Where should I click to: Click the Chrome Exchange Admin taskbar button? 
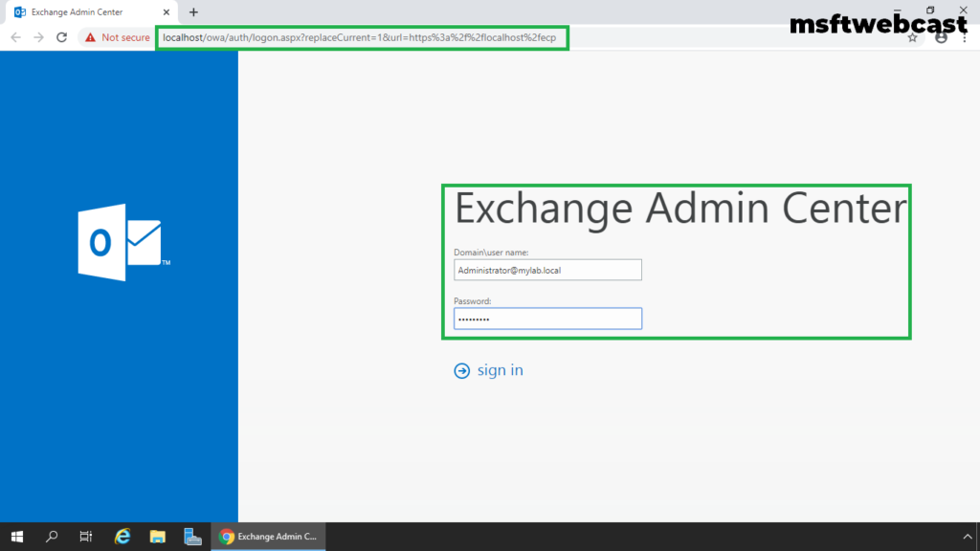pos(268,537)
